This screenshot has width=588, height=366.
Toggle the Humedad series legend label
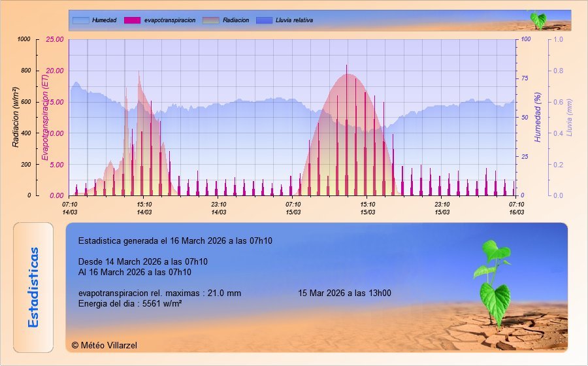click(104, 20)
